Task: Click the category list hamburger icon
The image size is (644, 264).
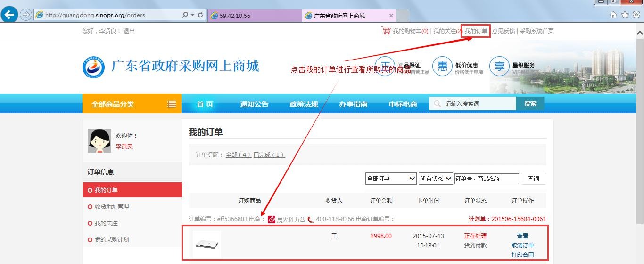Action: 172,104
